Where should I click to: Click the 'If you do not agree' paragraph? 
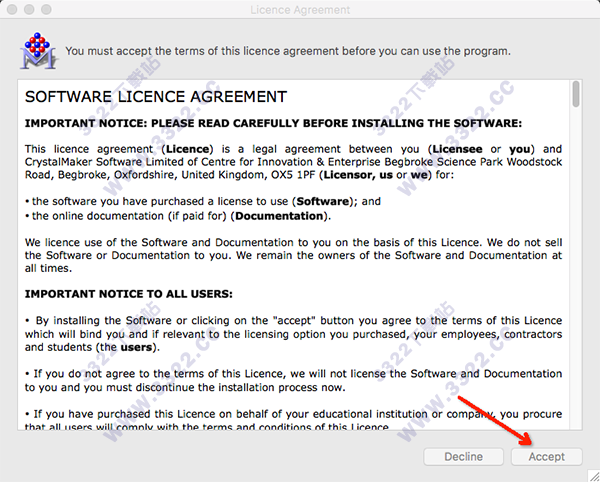coord(293,380)
